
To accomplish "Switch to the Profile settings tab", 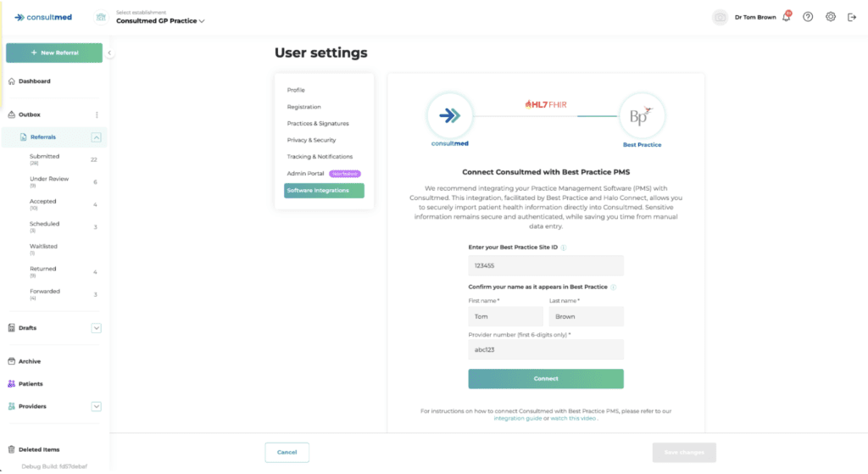I will 296,90.
